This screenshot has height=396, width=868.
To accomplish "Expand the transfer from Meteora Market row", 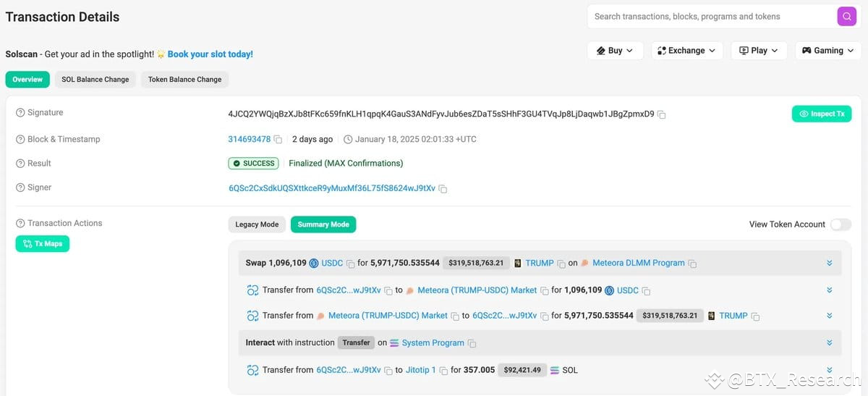I will point(830,316).
